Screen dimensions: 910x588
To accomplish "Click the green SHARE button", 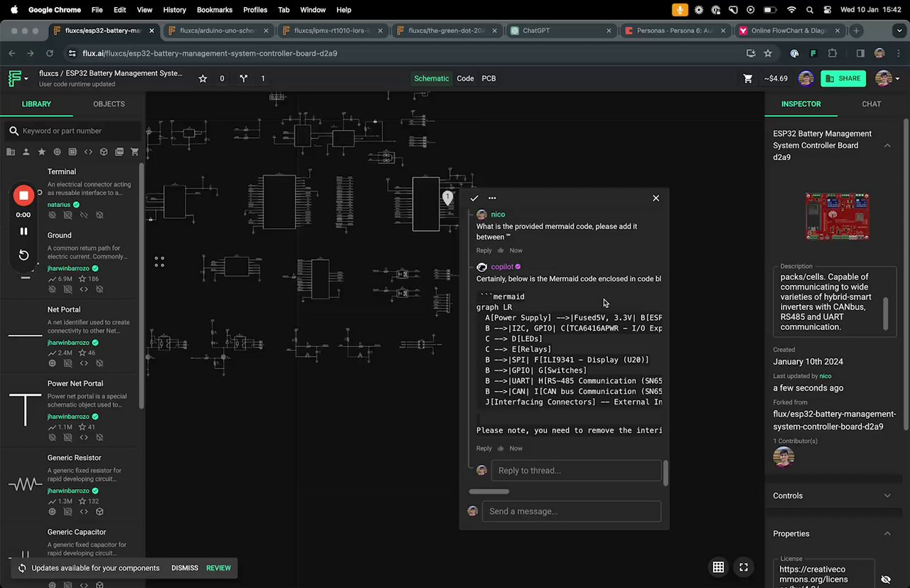I will (842, 78).
